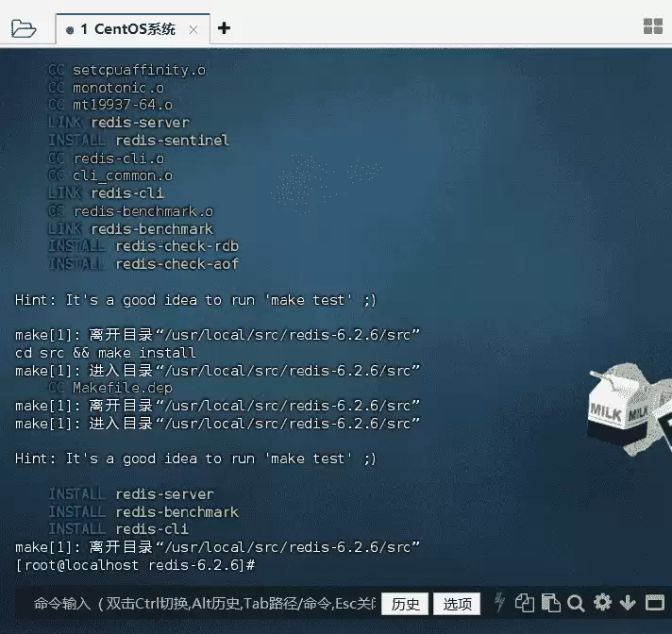Click the 'cd src && make install' line

click(106, 353)
